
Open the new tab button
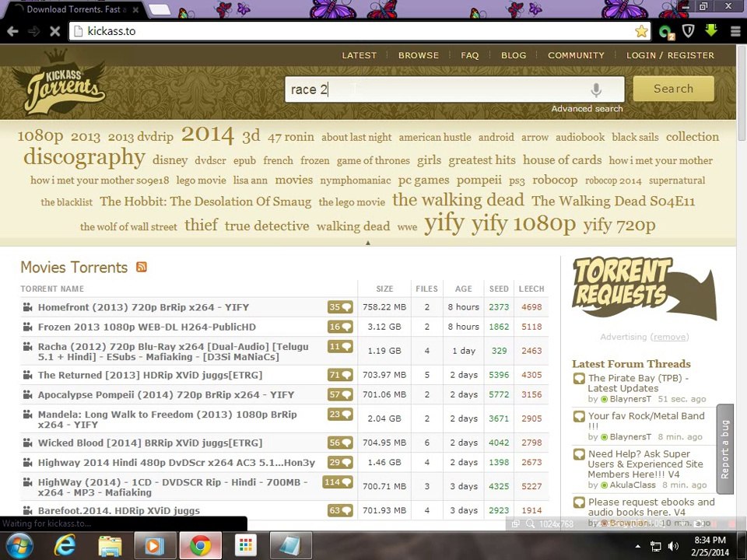tap(160, 9)
